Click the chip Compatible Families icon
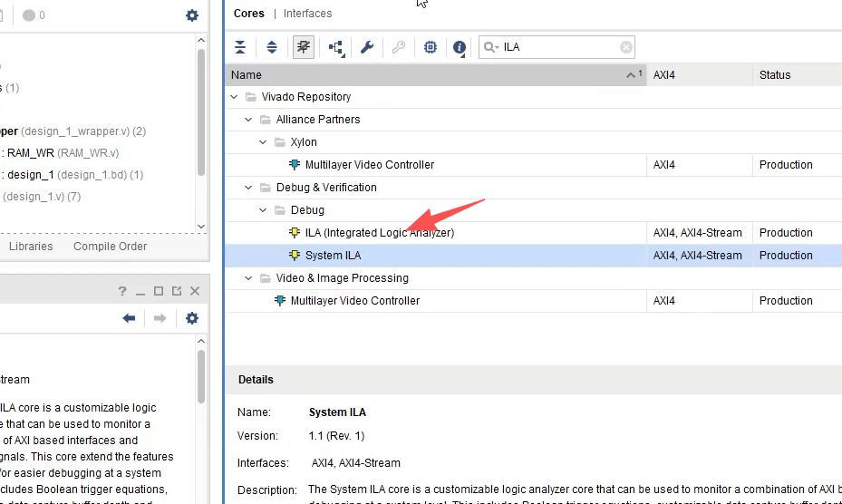842x504 pixels. tap(431, 47)
